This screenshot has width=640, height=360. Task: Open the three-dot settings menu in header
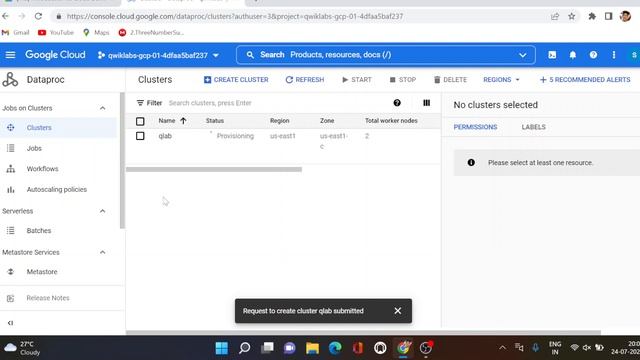pyautogui.click(x=613, y=55)
